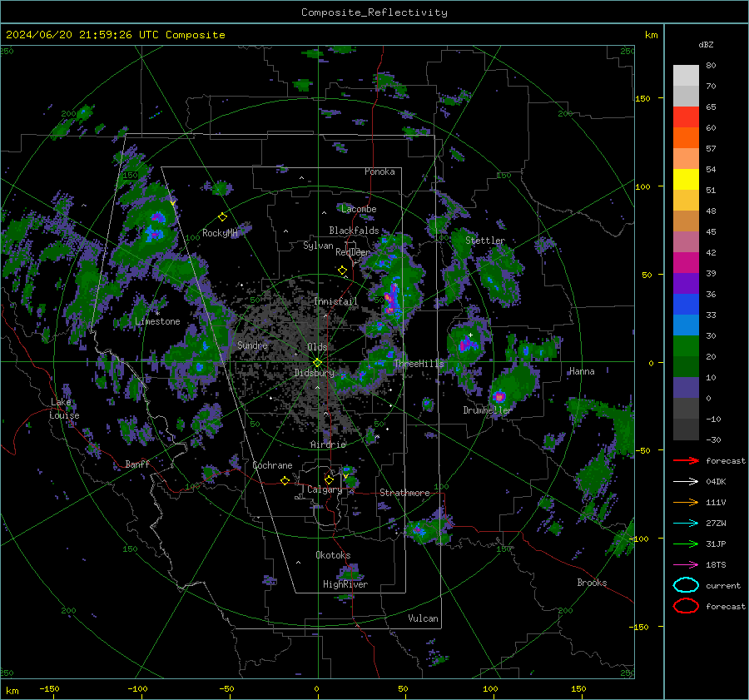Click the dBZ legend heading
The image size is (749, 700).
click(x=706, y=44)
